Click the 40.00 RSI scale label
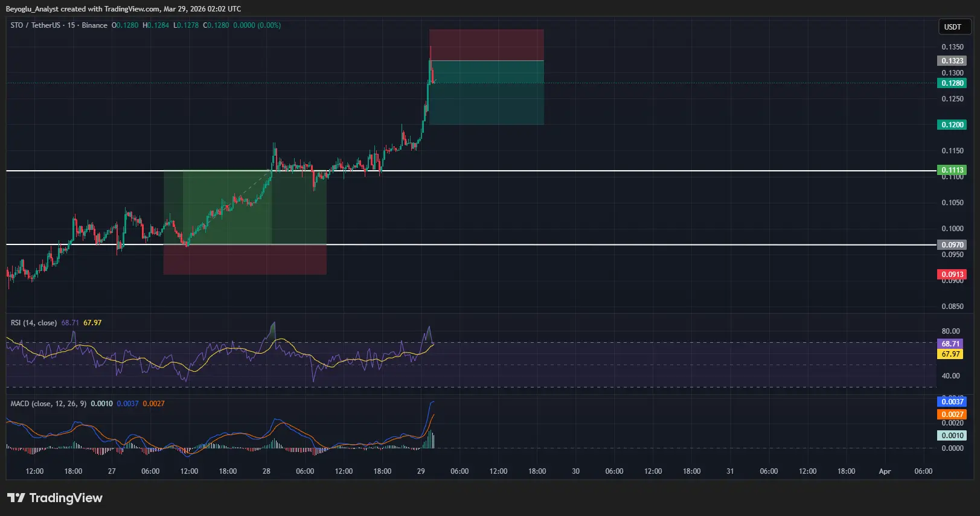980x516 pixels. [x=951, y=376]
